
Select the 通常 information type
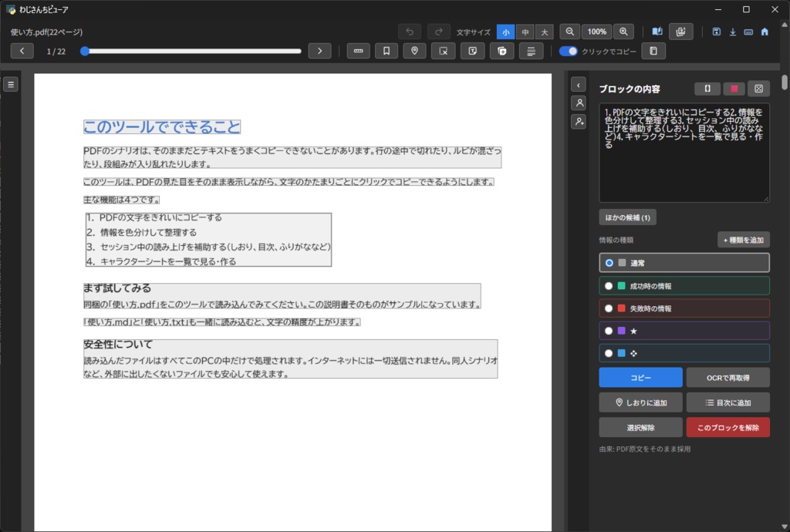(x=684, y=263)
